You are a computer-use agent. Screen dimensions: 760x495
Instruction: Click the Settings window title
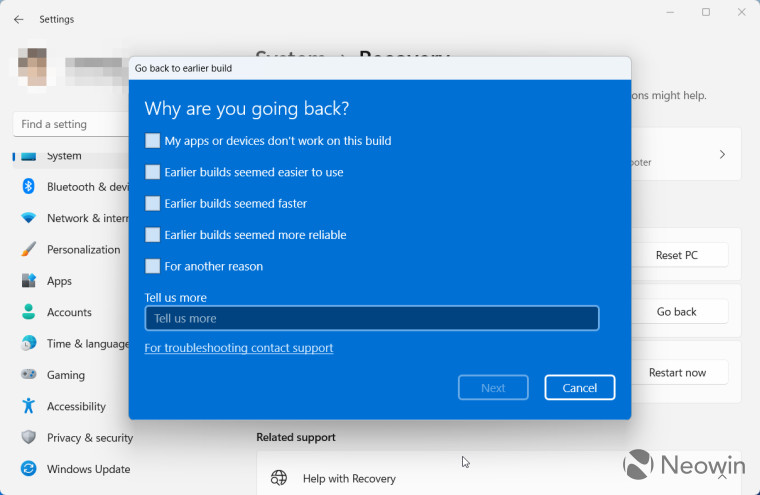(57, 19)
